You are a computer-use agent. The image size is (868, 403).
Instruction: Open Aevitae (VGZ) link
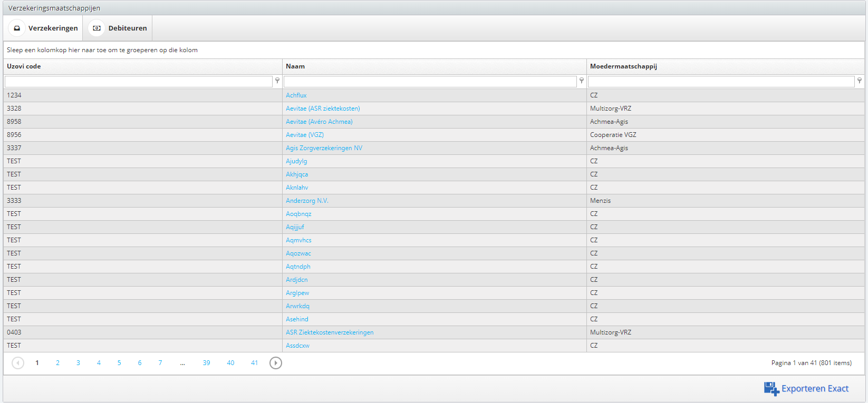[305, 135]
